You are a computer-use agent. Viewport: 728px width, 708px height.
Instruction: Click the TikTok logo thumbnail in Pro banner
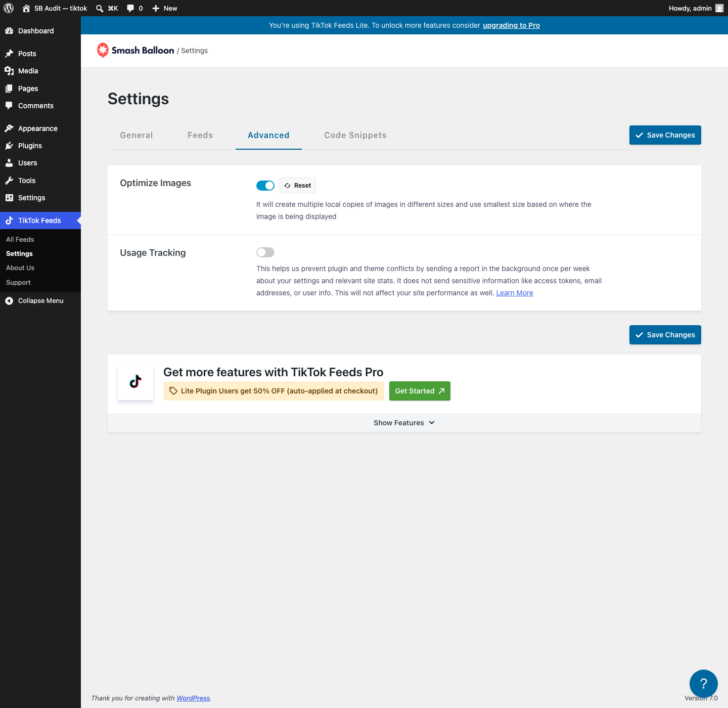[135, 382]
